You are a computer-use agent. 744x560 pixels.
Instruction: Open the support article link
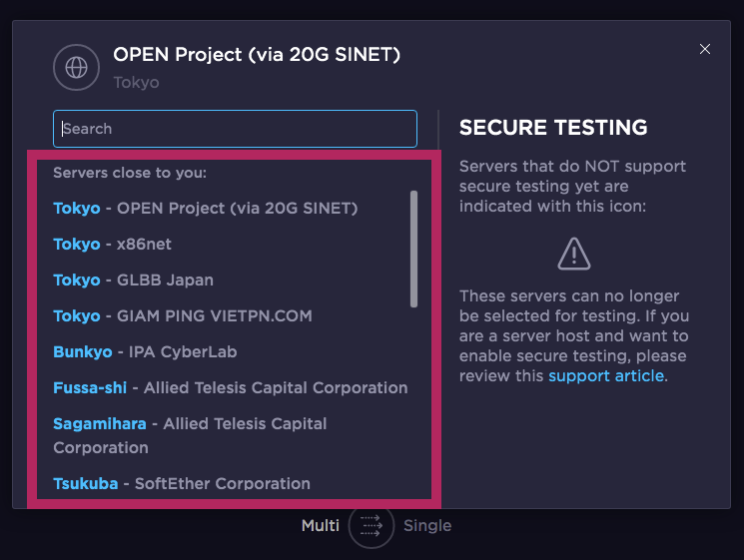coord(606,375)
